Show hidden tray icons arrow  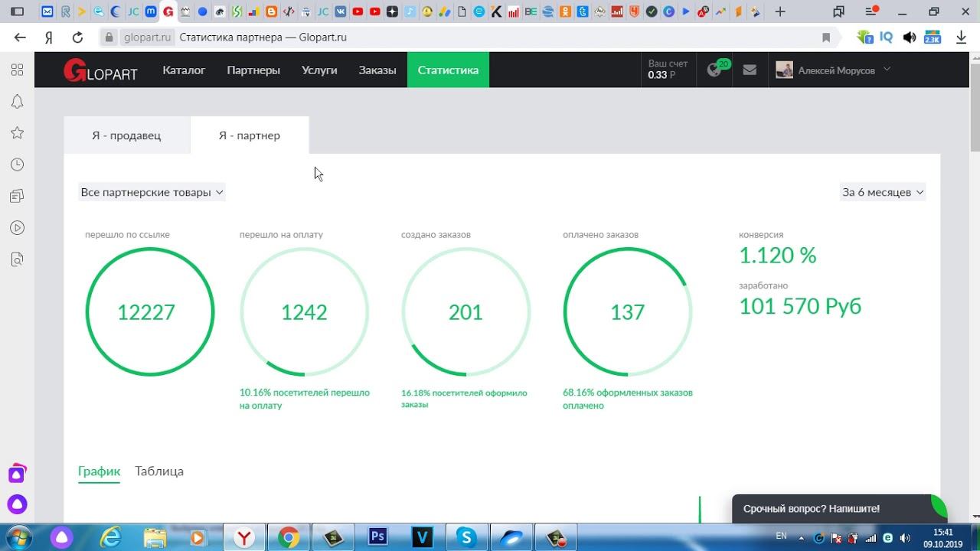(803, 537)
